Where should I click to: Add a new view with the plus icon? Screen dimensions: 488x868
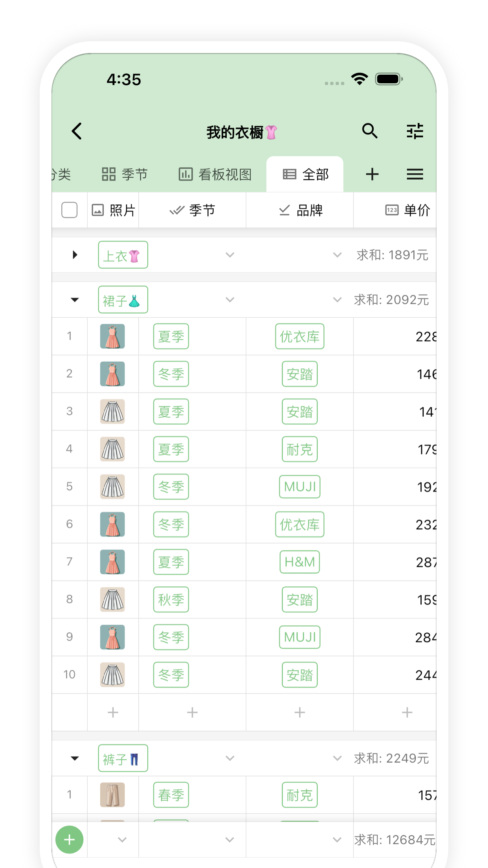(372, 174)
